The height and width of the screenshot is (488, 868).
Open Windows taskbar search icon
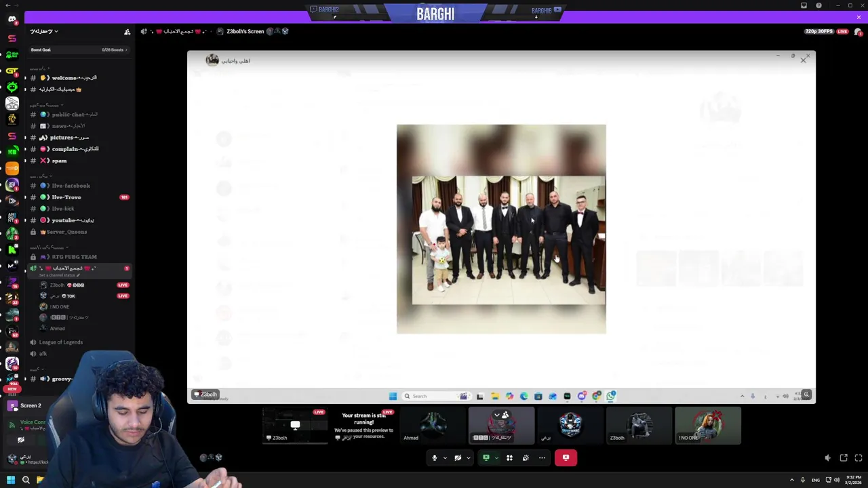tap(26, 480)
